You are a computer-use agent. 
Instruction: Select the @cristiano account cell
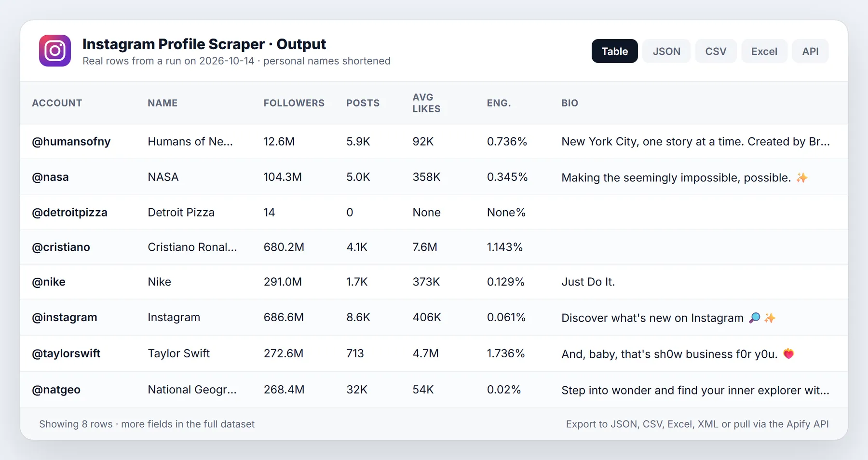pos(61,247)
